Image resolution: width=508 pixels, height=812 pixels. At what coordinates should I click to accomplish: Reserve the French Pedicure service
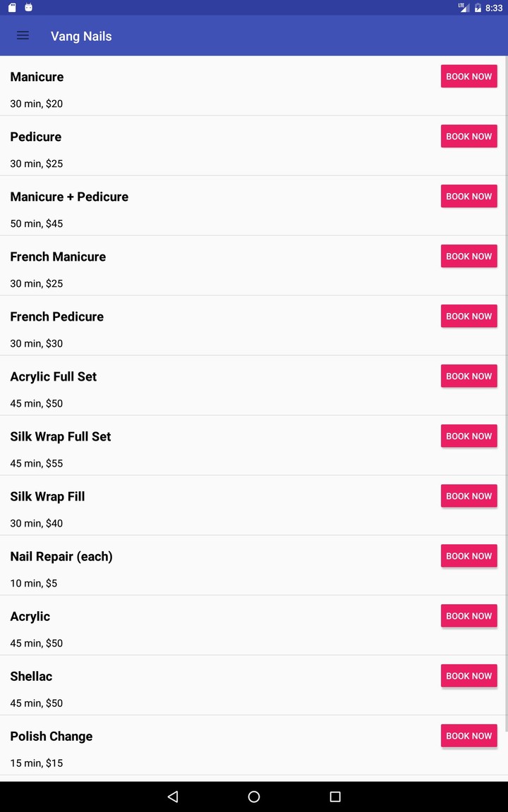[468, 316]
